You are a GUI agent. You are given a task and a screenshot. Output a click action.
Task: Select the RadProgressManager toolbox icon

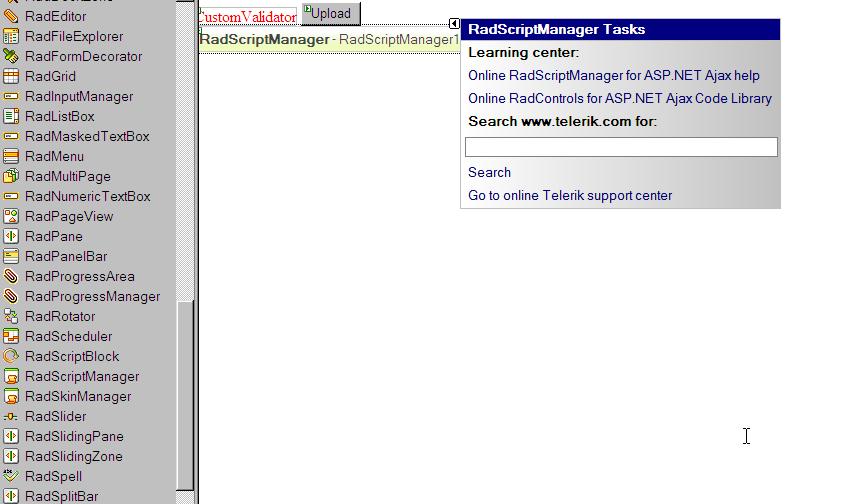pos(11,296)
